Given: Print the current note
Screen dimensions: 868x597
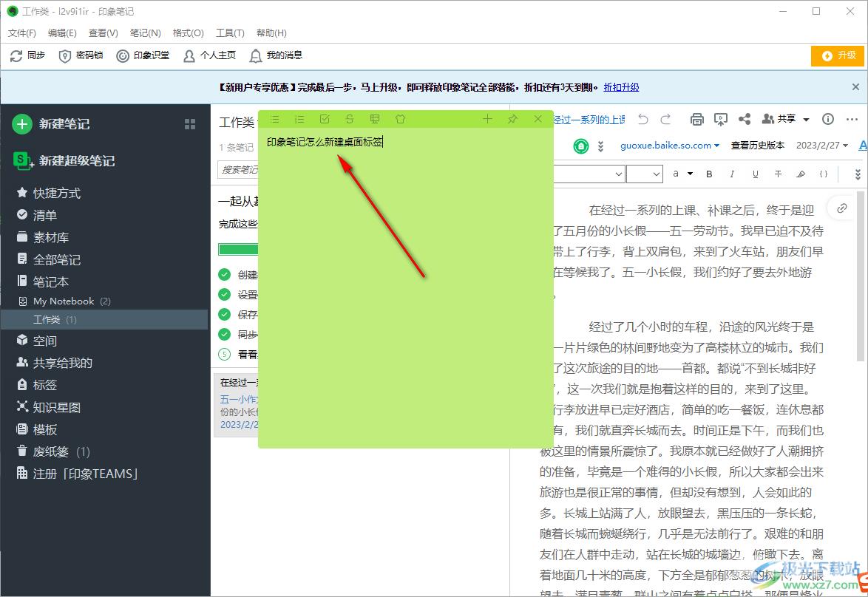Looking at the screenshot, I should (x=697, y=119).
